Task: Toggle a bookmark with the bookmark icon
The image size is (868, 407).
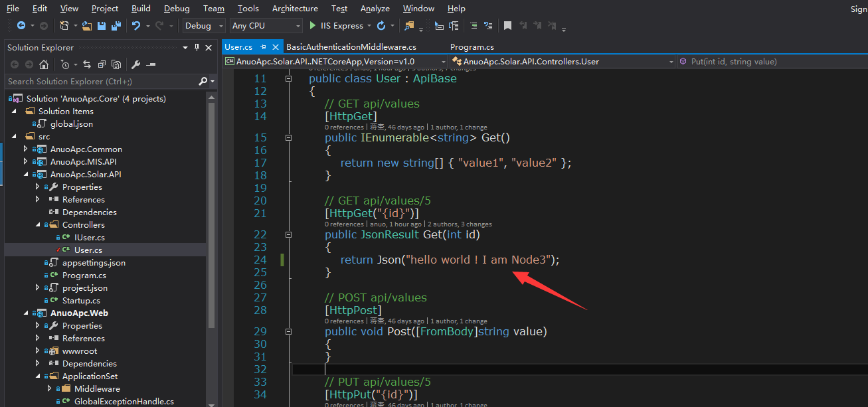Action: click(x=507, y=25)
